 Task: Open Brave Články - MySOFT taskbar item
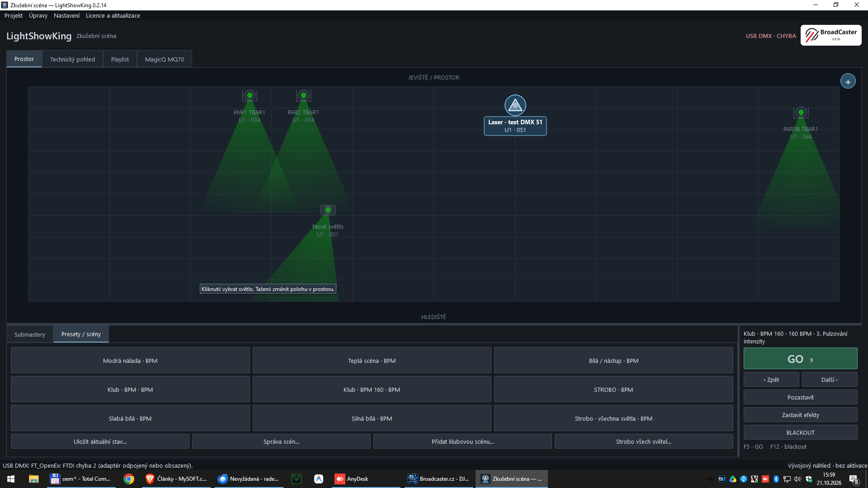[176, 479]
